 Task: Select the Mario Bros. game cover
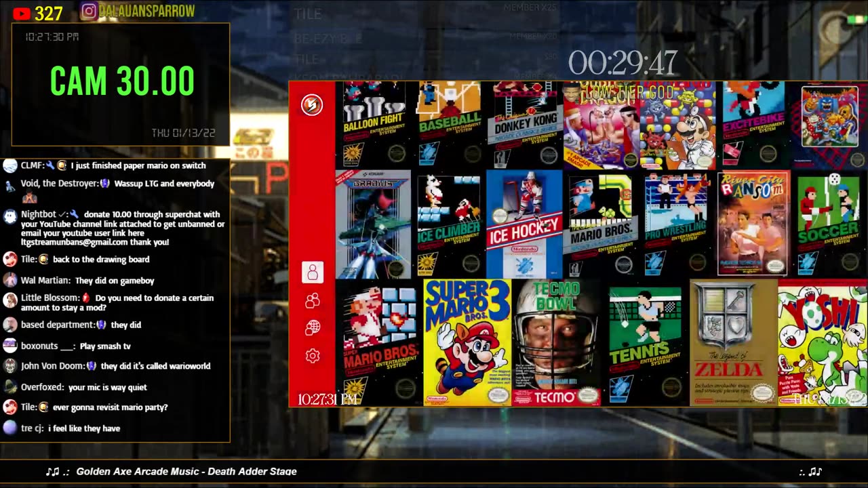601,224
